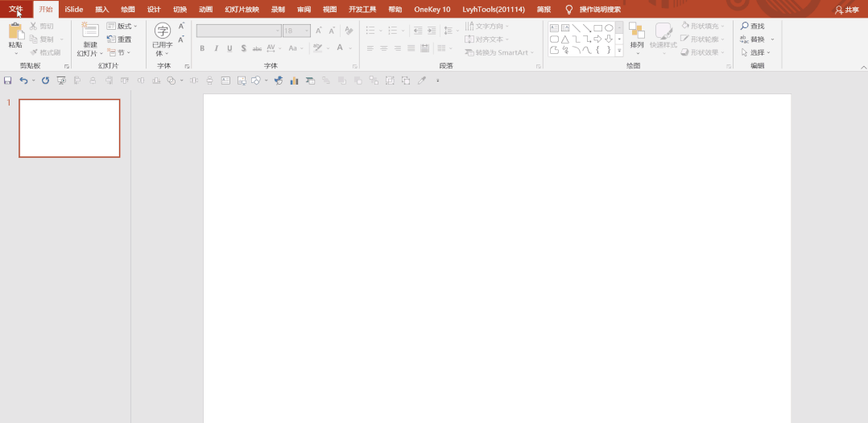Click the text box icon in quick access toolbar
The height and width of the screenshot is (423, 868).
tap(225, 81)
